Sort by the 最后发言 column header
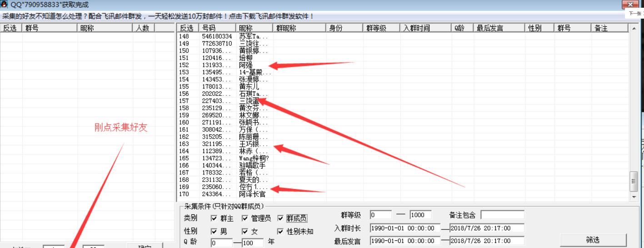 (x=500, y=28)
